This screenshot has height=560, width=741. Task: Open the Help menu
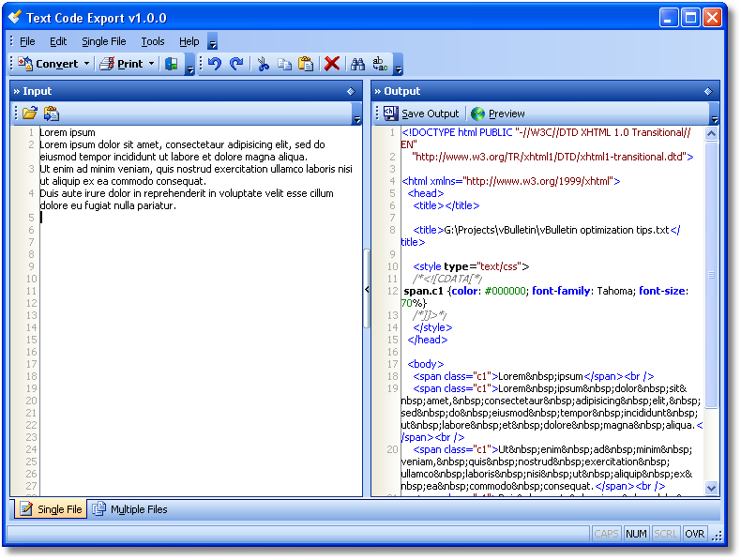pos(189,41)
